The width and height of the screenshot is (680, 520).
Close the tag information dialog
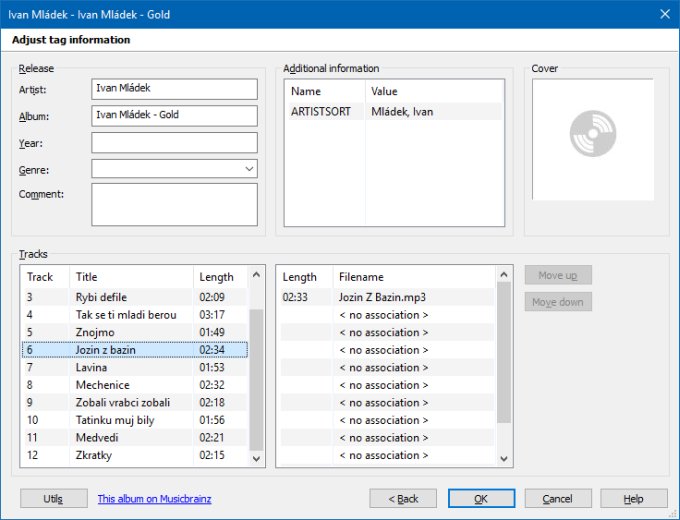664,13
